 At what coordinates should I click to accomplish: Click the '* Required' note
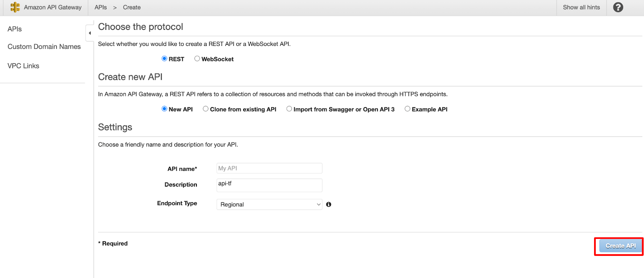tap(113, 243)
